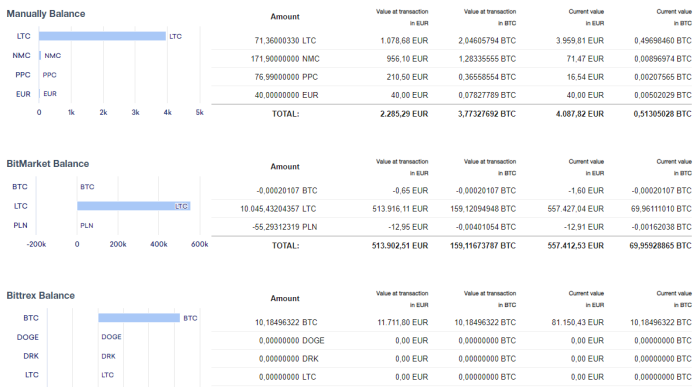
Task: Click the NMC bar in Manually Balance chart
Action: 40,55
